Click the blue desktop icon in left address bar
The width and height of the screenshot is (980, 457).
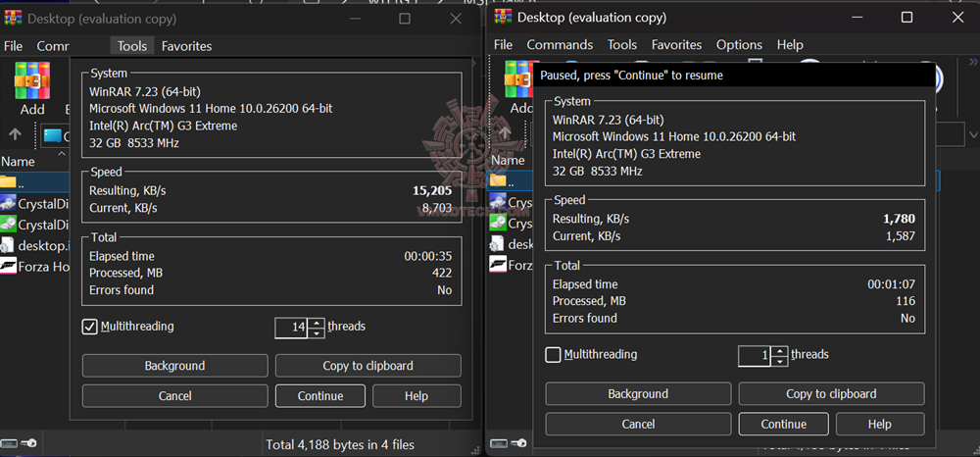[x=54, y=135]
